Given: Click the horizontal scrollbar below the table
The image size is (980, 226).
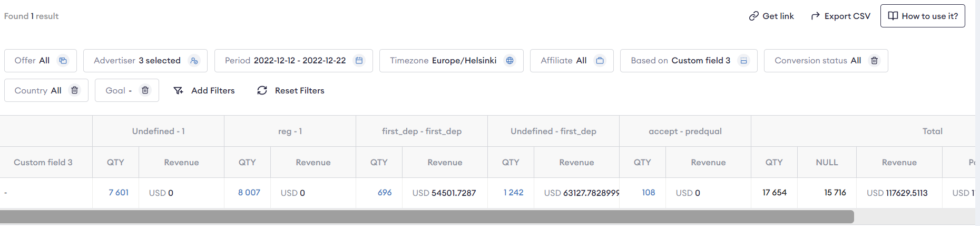Looking at the screenshot, I should (x=427, y=216).
